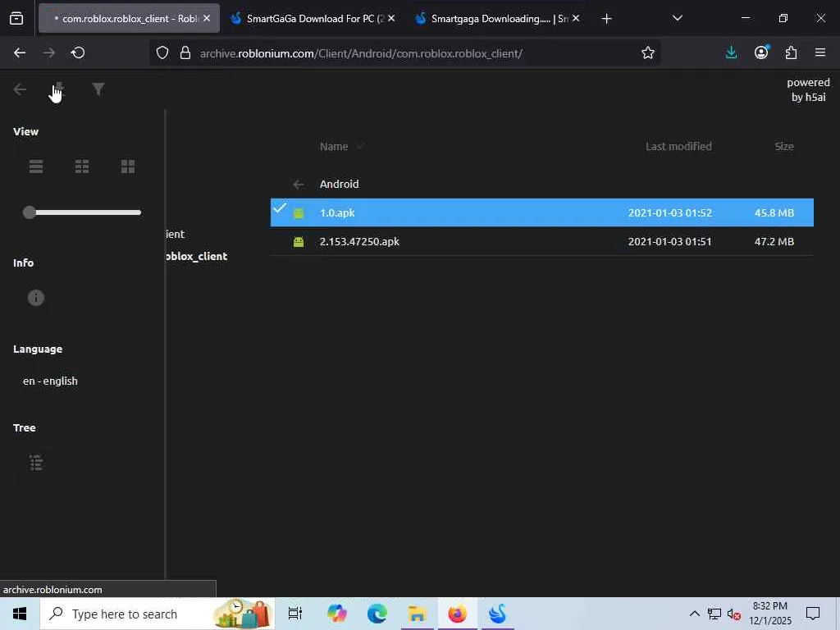This screenshot has height=630, width=840.
Task: Open File Explorer from taskbar
Action: coord(417,614)
